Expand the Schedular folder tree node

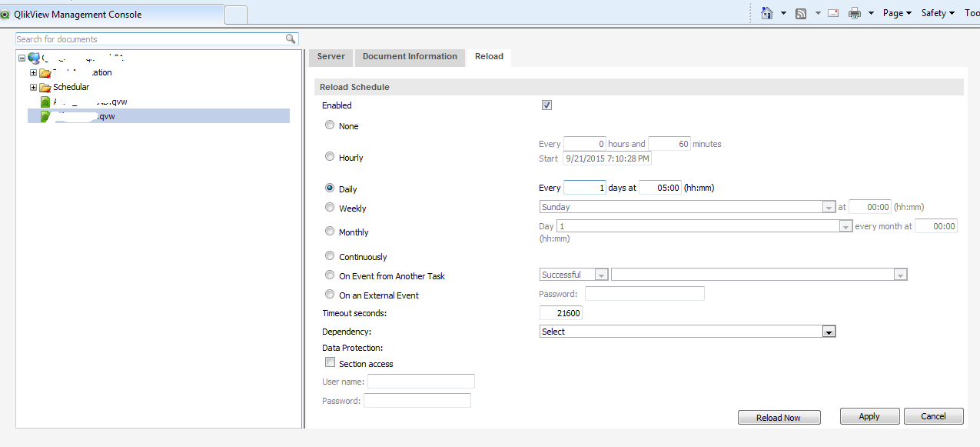pos(33,88)
